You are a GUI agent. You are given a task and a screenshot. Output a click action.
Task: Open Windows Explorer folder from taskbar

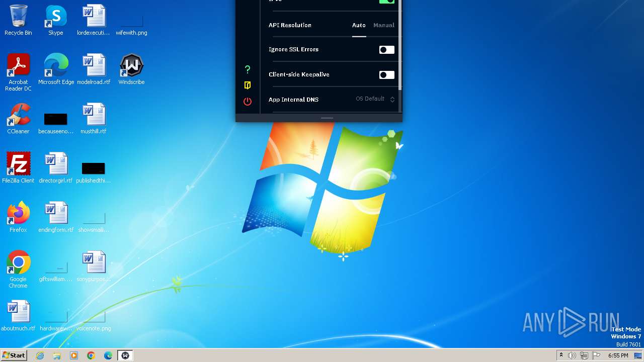click(57, 355)
